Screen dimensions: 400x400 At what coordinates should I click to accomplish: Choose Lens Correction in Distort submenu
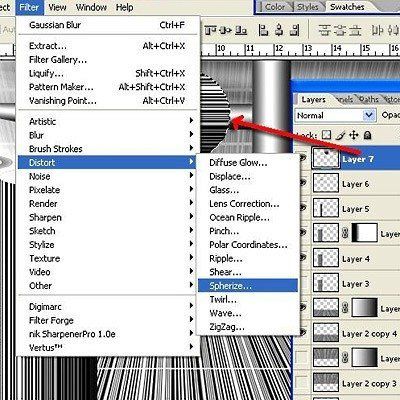coord(248,204)
